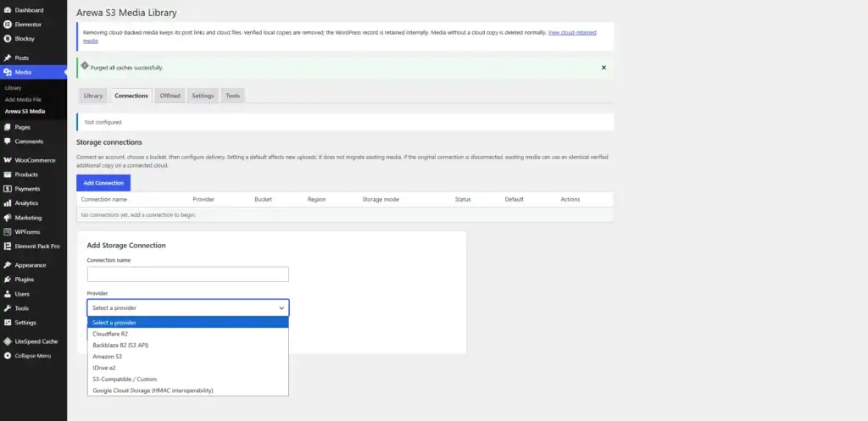Click the Connection name column header

[x=104, y=199]
